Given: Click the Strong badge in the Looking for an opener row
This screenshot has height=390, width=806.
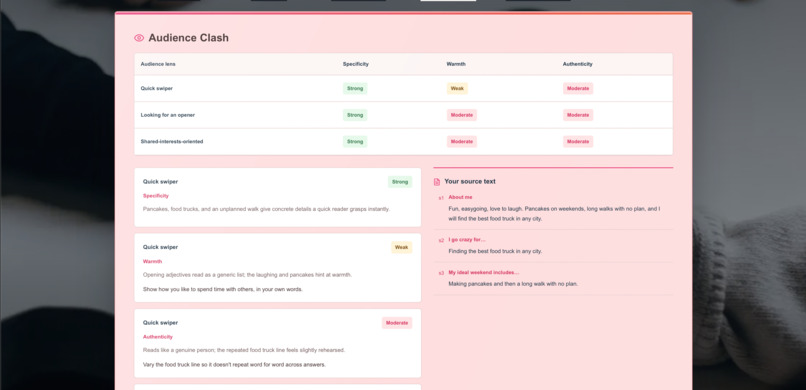Looking at the screenshot, I should tap(355, 115).
